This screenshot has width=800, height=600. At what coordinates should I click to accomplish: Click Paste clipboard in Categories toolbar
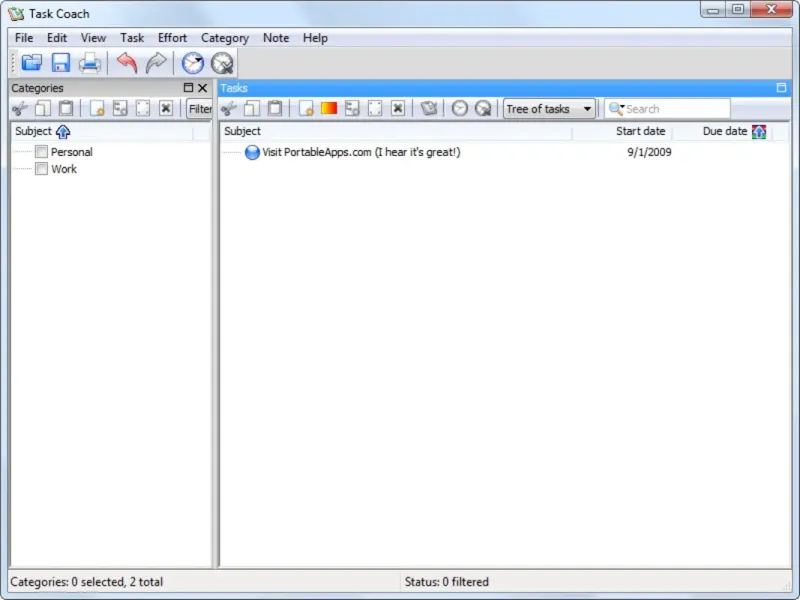[x=66, y=108]
